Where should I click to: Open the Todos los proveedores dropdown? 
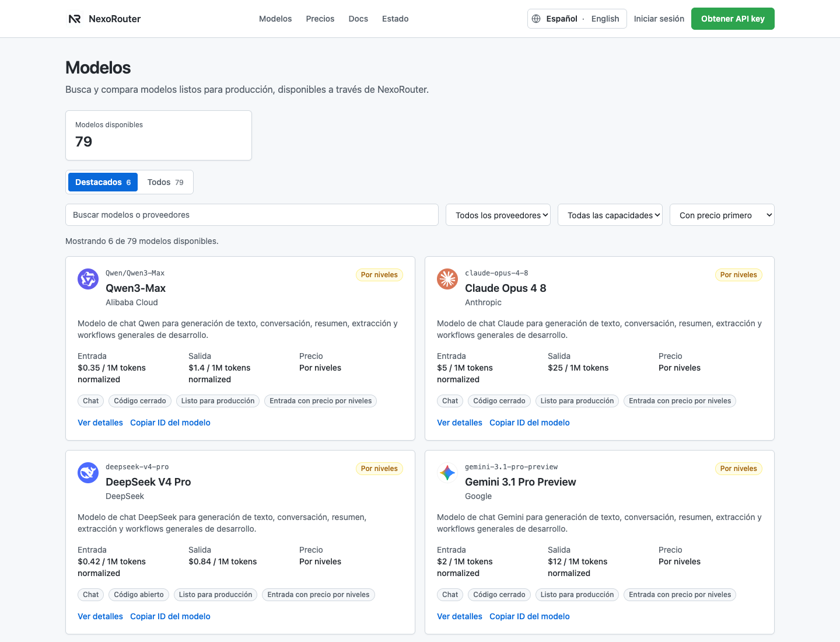(x=498, y=215)
